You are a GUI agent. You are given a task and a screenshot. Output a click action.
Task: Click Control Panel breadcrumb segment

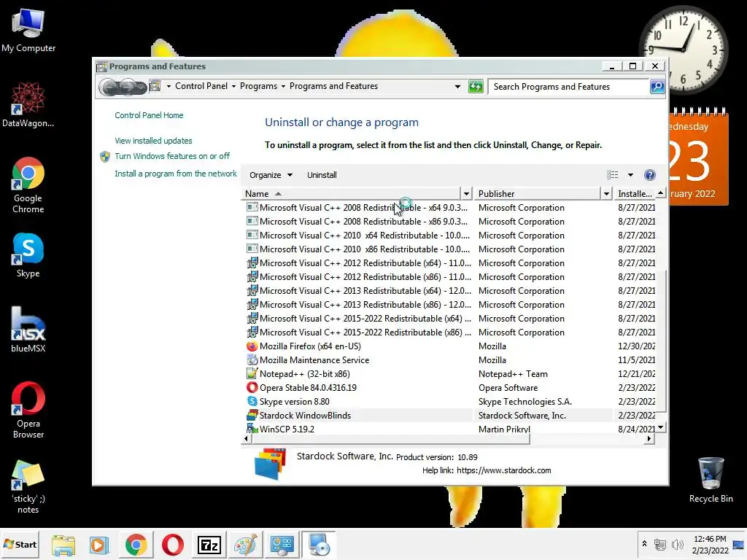(x=201, y=86)
